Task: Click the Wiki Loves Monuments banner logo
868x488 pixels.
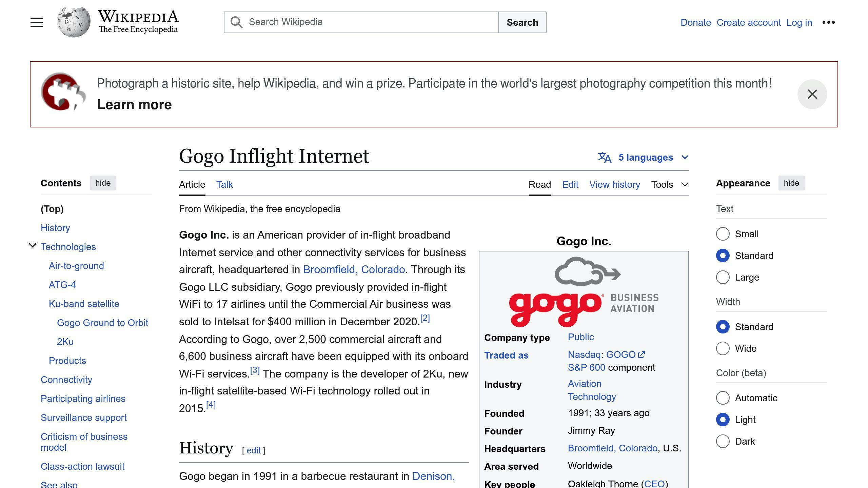Action: (63, 92)
